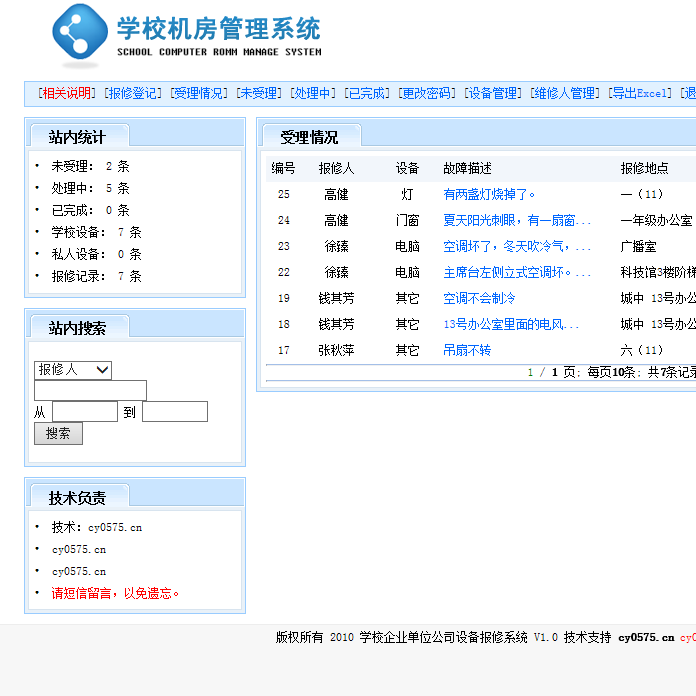
Task: Click location 一年级办公室
Action: click(x=656, y=220)
